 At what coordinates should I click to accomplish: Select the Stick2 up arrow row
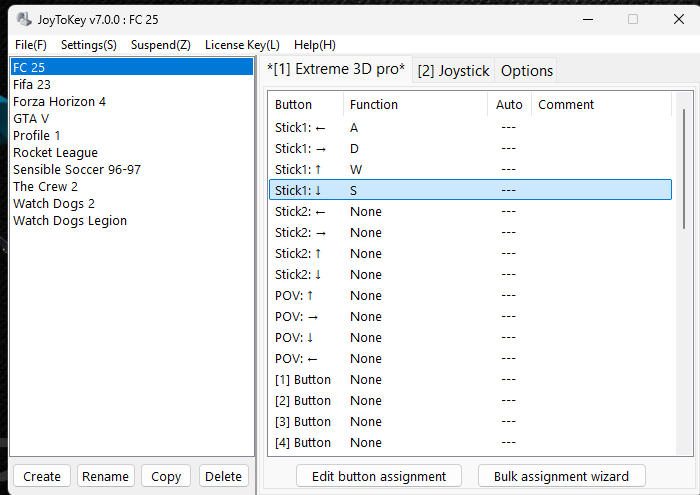pos(471,254)
